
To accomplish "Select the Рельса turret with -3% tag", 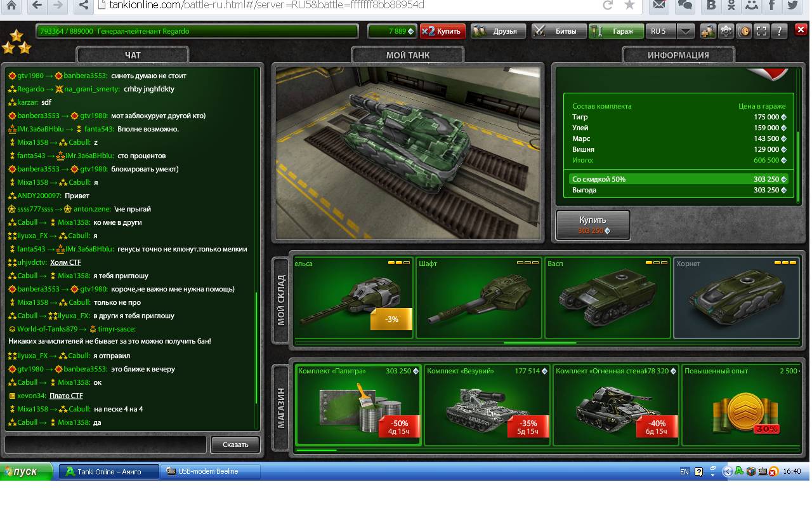I will pyautogui.click(x=353, y=298).
